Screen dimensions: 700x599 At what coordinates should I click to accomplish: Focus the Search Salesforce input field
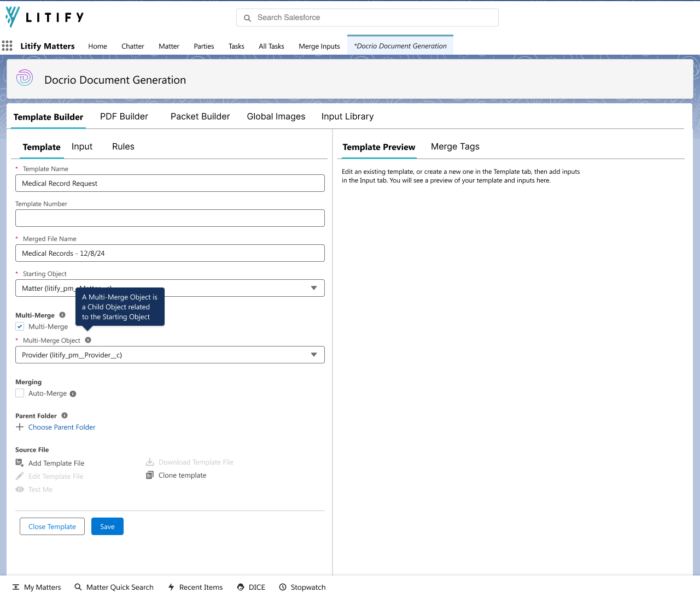click(x=367, y=17)
